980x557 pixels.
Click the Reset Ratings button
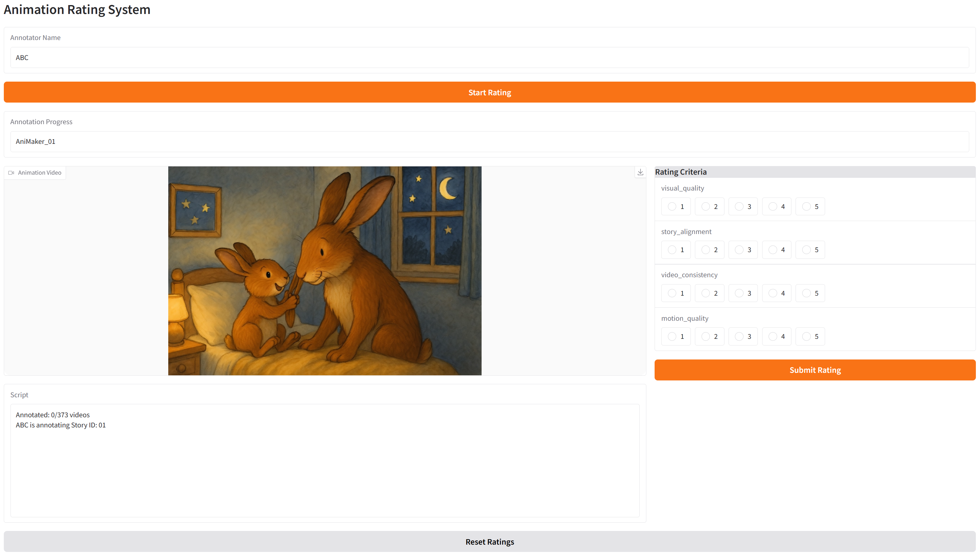490,542
